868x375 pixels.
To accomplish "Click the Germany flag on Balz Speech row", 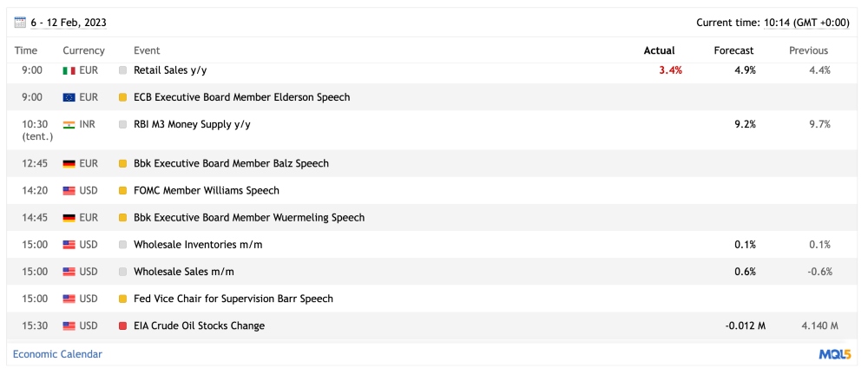I will pyautogui.click(x=69, y=163).
